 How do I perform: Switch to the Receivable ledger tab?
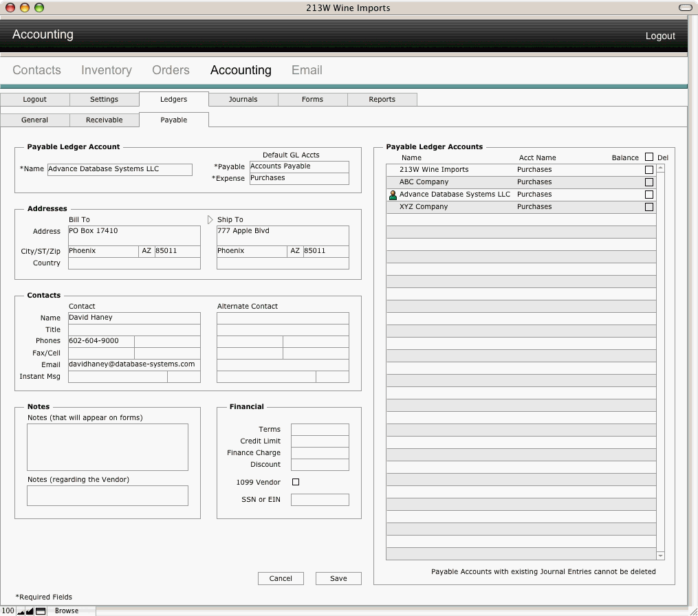(104, 120)
